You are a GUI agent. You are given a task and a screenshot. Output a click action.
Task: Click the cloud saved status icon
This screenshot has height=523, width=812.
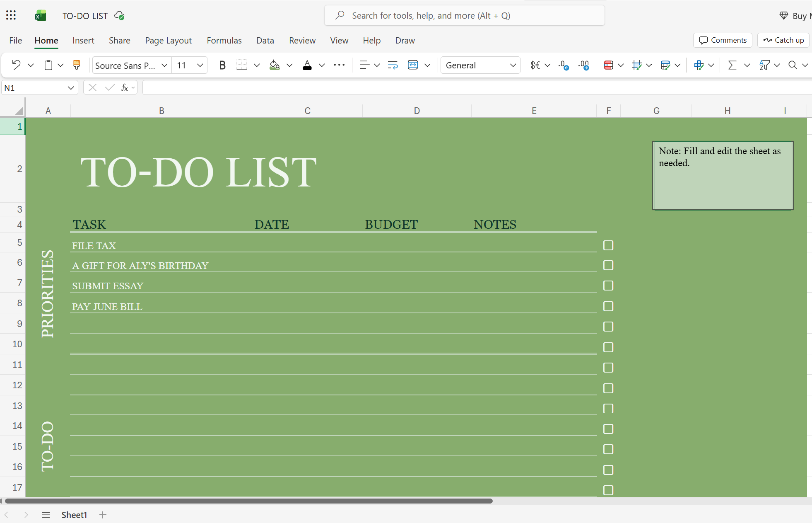119,16
